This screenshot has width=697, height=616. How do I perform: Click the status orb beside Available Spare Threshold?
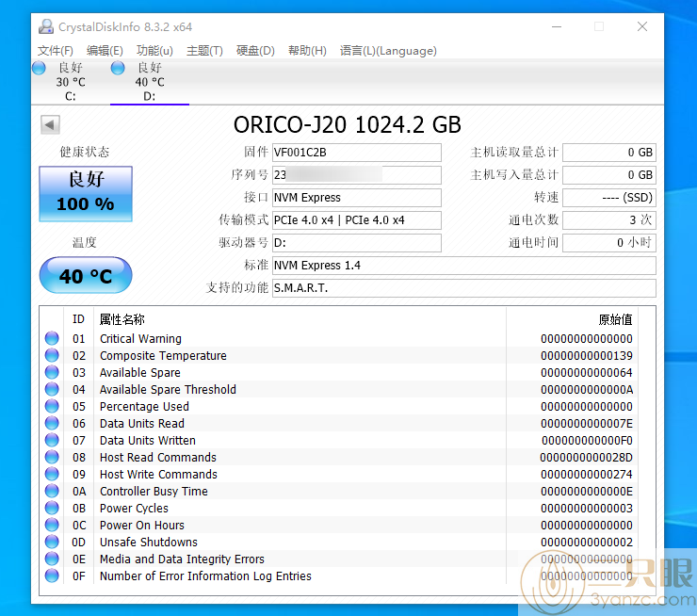(52, 389)
